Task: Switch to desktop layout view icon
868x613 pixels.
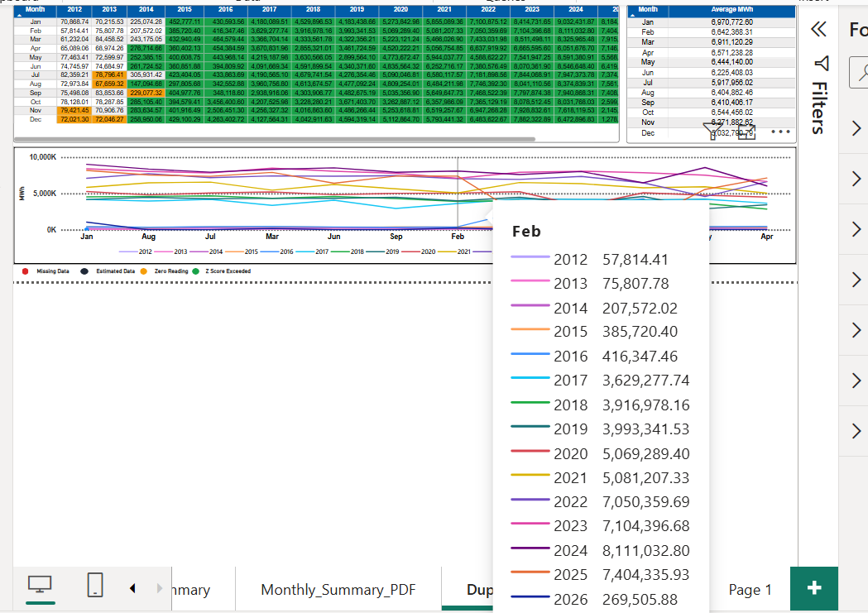Action: [x=40, y=584]
